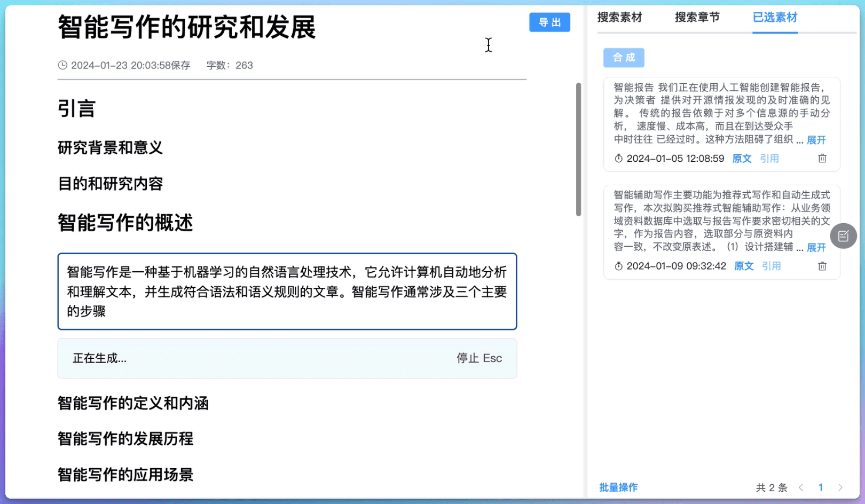Open 原文 for the 2024-01-09 material
Image resolution: width=865 pixels, height=504 pixels.
[x=744, y=266]
